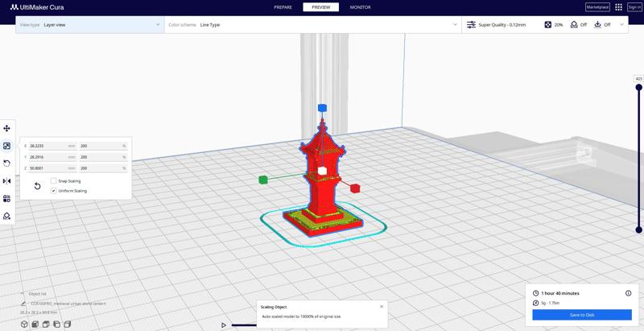Screen dimensions: 644x331
Task: Select the Mirror tool
Action: tap(7, 181)
